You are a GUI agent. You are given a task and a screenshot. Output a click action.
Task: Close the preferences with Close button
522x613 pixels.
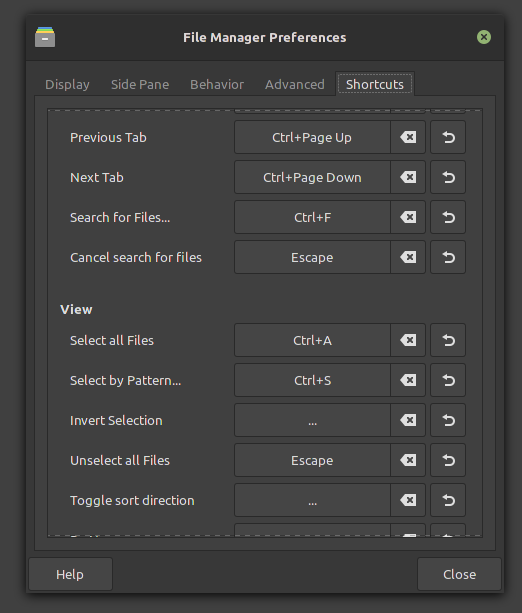point(459,574)
